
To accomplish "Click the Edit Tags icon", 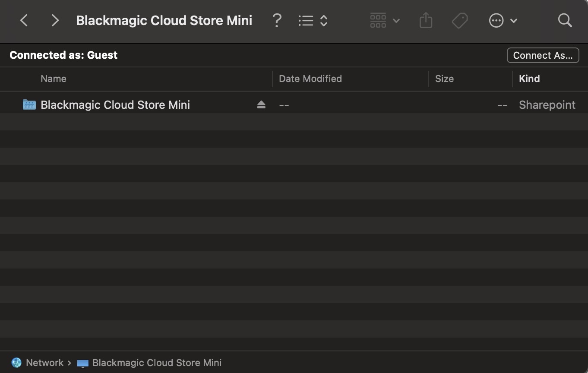I will point(460,20).
